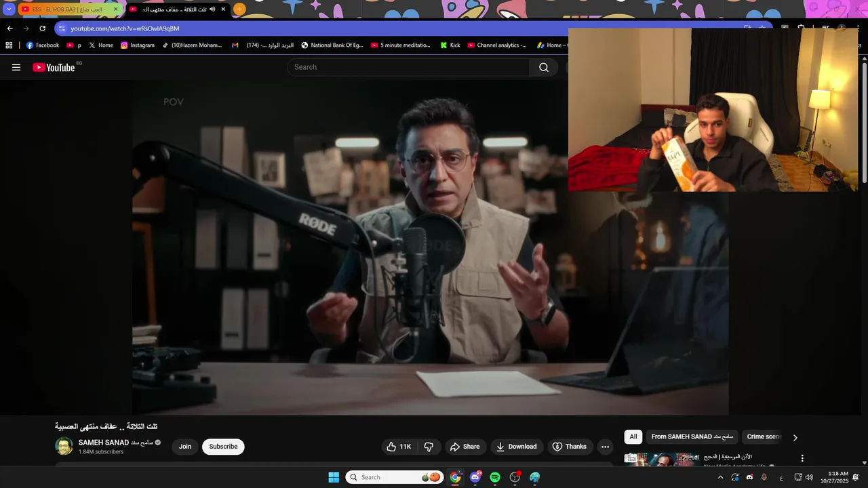Open the YouTube guide hamburger menu

(x=16, y=67)
